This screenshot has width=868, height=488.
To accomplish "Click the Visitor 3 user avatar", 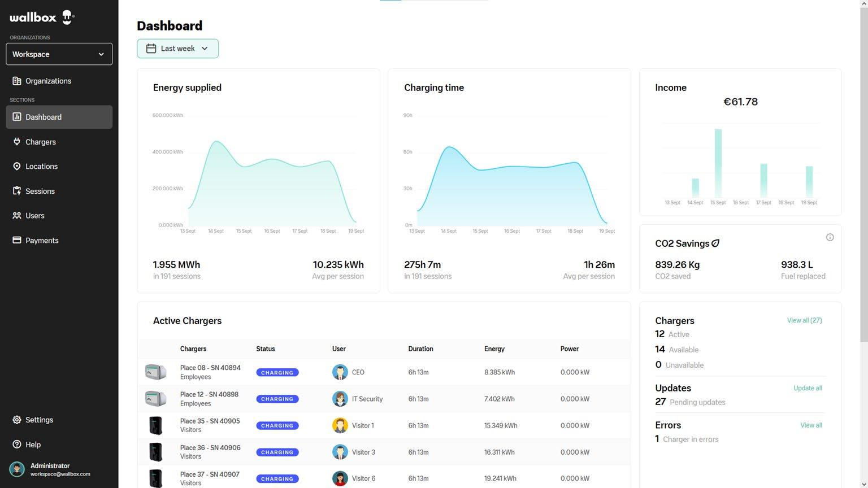I will click(x=340, y=452).
